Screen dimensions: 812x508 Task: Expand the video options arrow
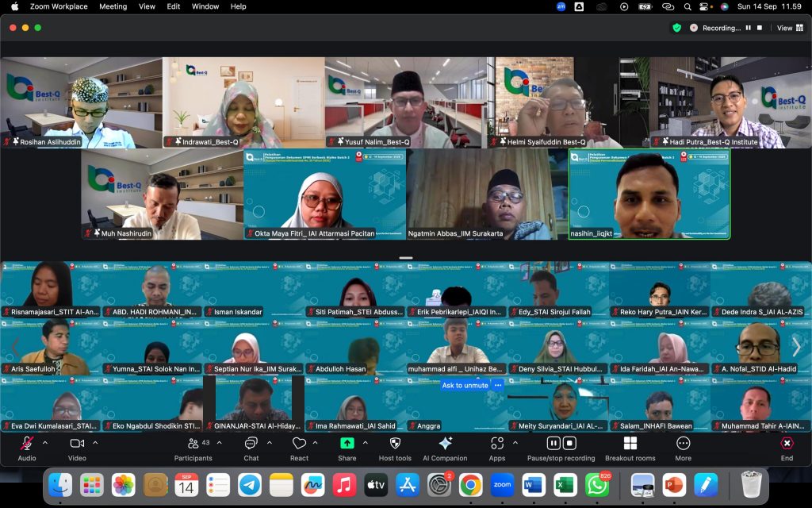pyautogui.click(x=95, y=443)
